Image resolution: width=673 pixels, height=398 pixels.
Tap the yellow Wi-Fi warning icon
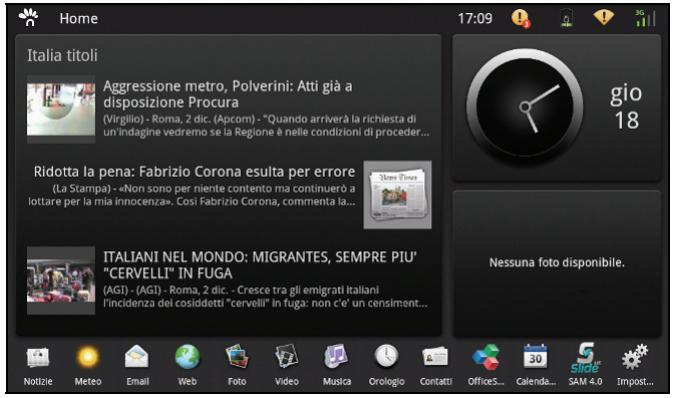pos(603,17)
